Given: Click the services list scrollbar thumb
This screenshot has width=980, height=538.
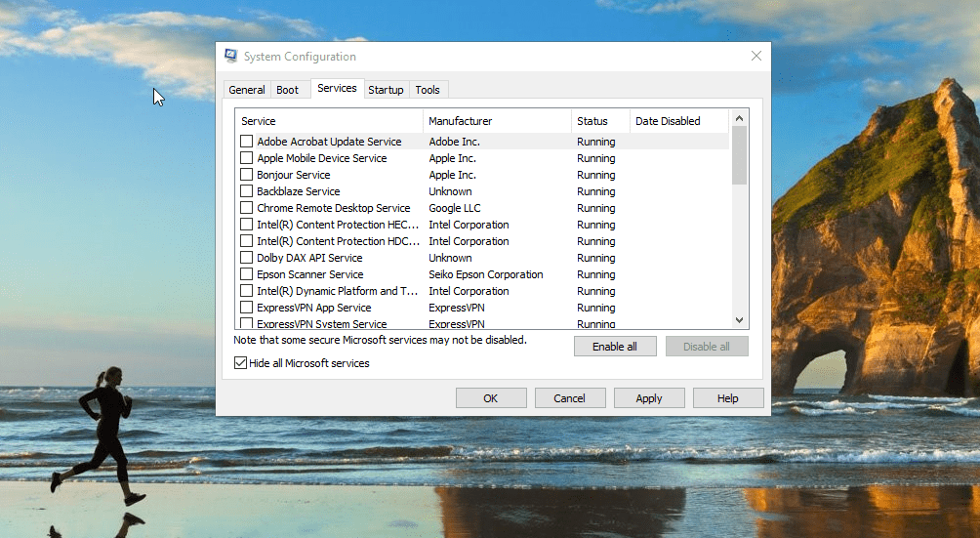Looking at the screenshot, I should click(739, 155).
